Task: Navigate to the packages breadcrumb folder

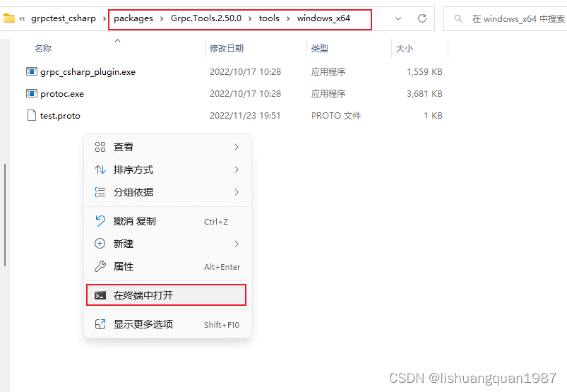Action: (x=133, y=18)
